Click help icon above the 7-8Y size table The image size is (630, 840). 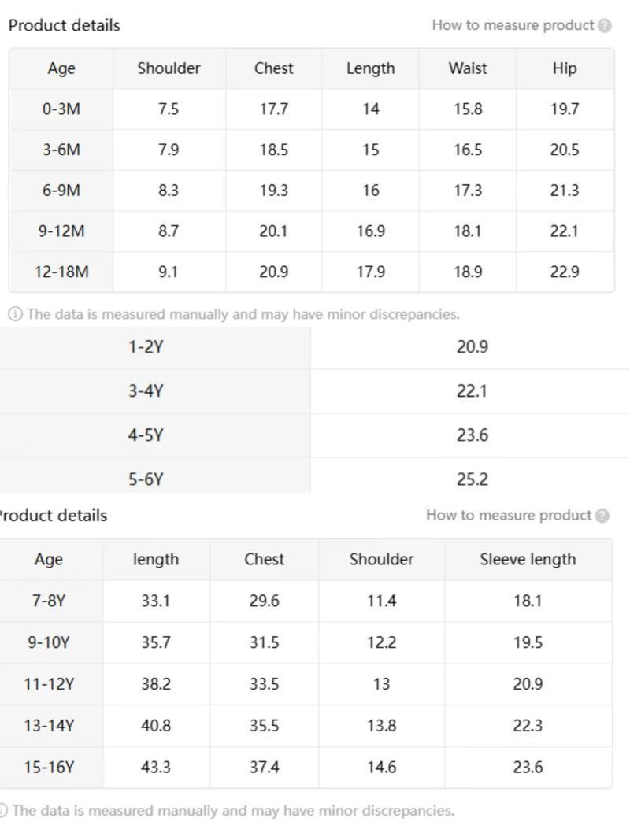coord(602,516)
